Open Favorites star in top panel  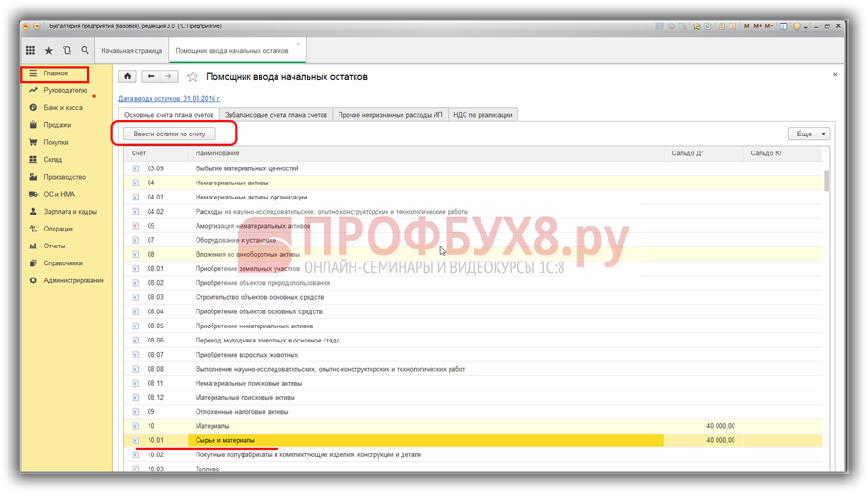(49, 50)
